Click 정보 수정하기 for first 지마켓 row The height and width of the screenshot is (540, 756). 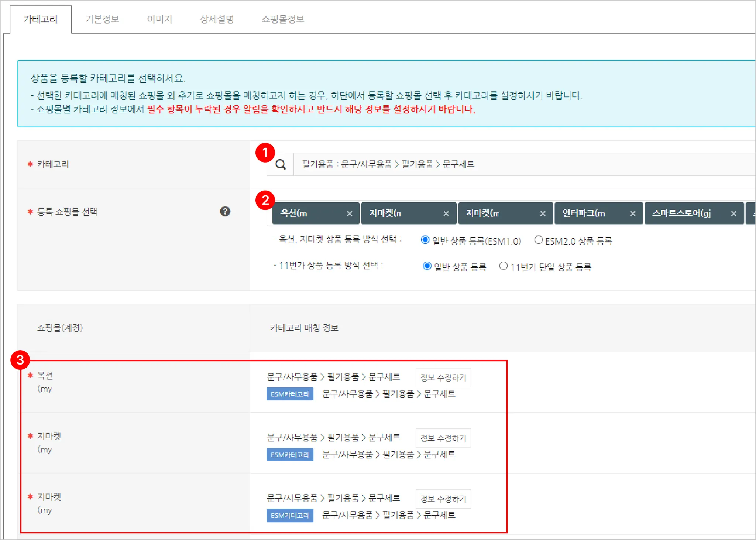click(443, 438)
